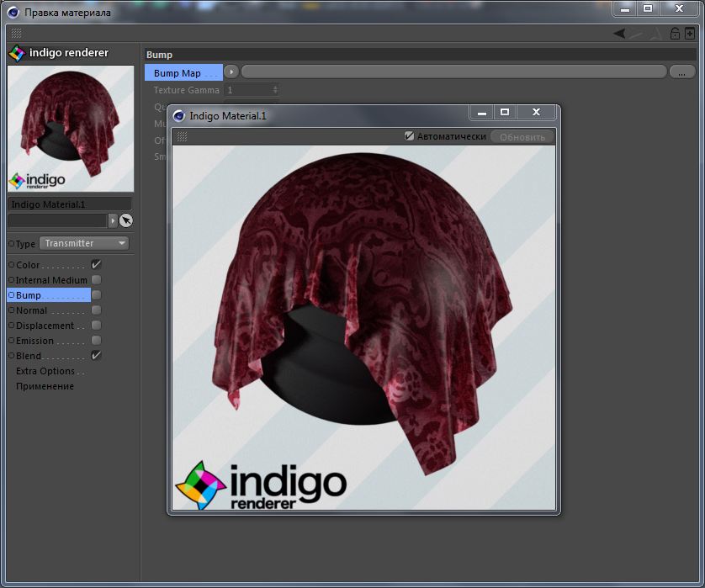Click the small material preview thumbnail
This screenshot has height=588, width=705.
71,129
